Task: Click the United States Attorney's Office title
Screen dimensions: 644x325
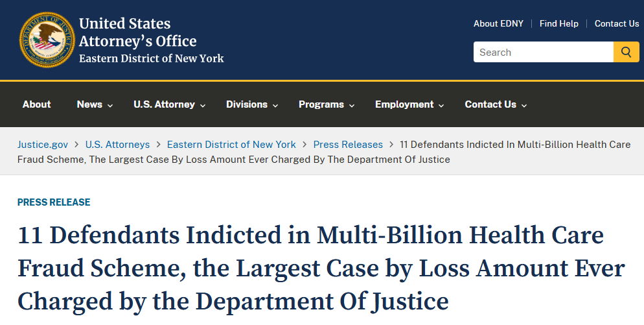Action: click(137, 32)
